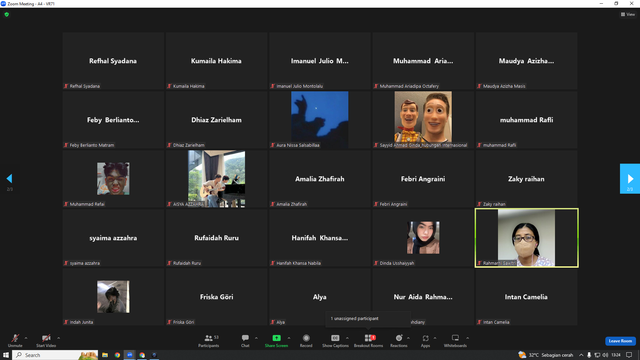Click the Leave Room button
This screenshot has height=360, width=640.
[x=620, y=341]
